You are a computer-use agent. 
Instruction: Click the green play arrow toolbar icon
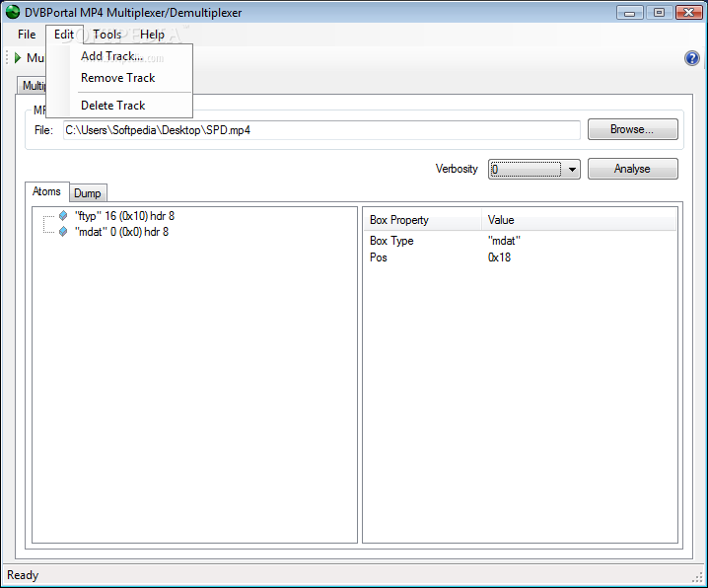point(18,58)
